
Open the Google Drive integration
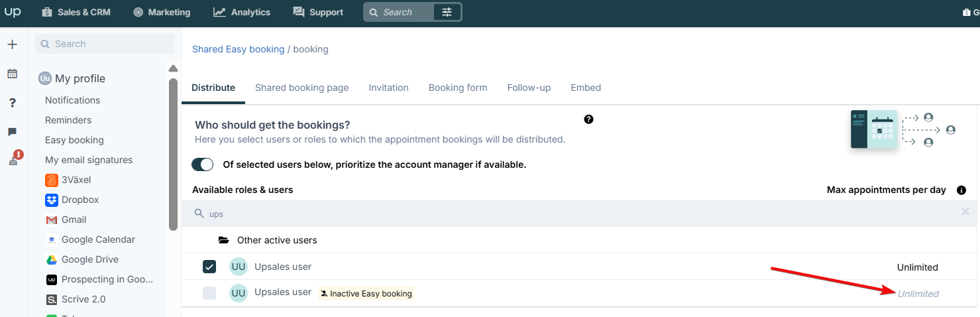(82, 259)
